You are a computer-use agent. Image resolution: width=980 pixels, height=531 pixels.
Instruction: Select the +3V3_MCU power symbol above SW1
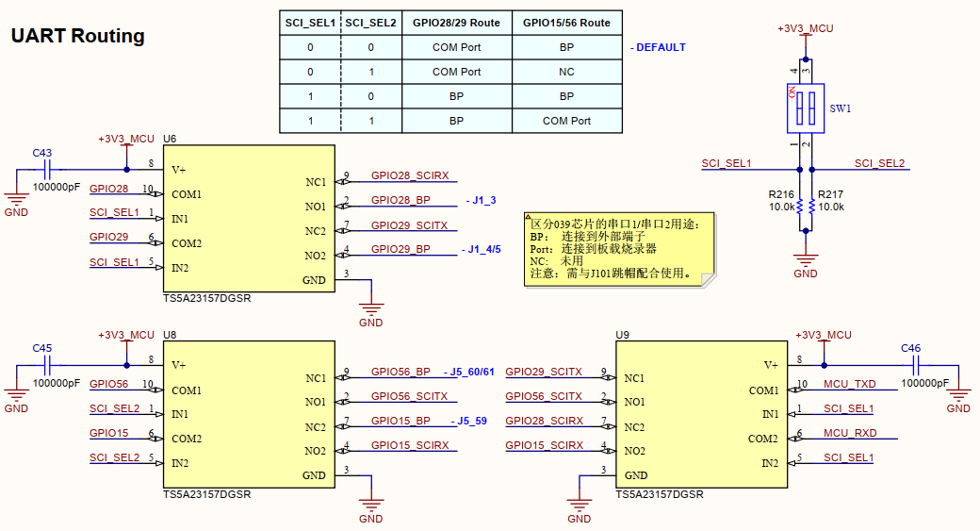[x=805, y=29]
